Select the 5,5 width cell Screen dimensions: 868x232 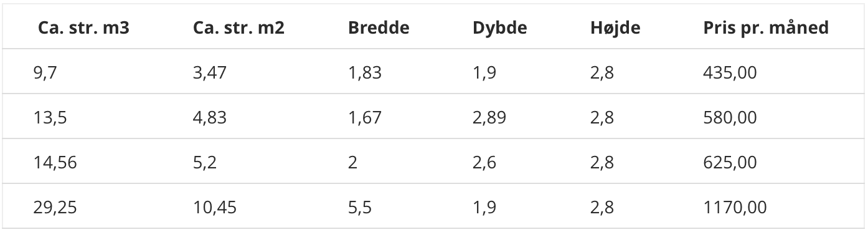[360, 208]
